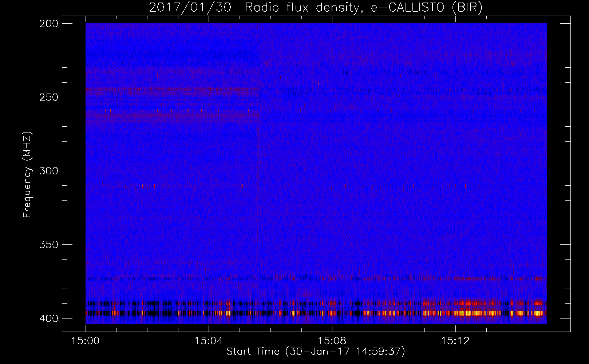
Task: Click the 15:08 time tick label
Action: pos(332,341)
